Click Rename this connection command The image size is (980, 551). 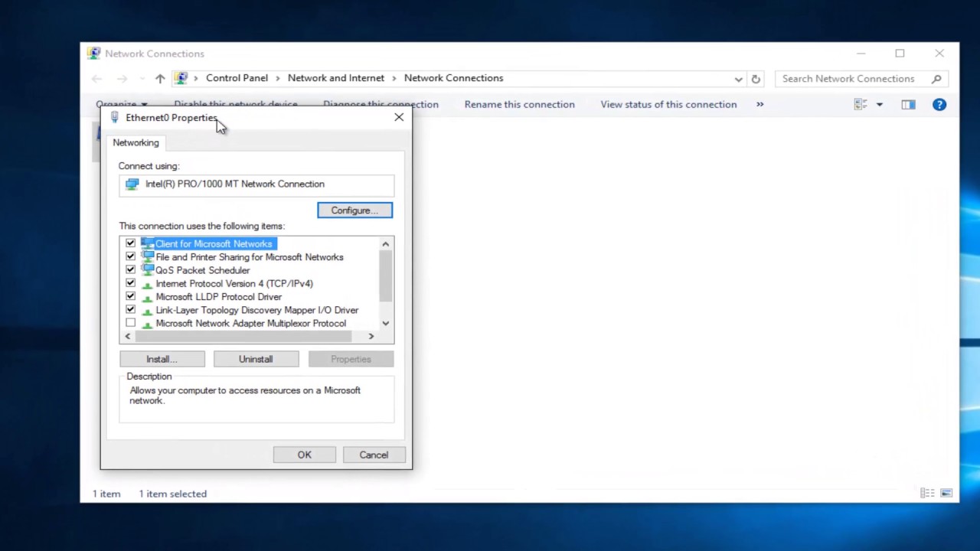(x=519, y=104)
